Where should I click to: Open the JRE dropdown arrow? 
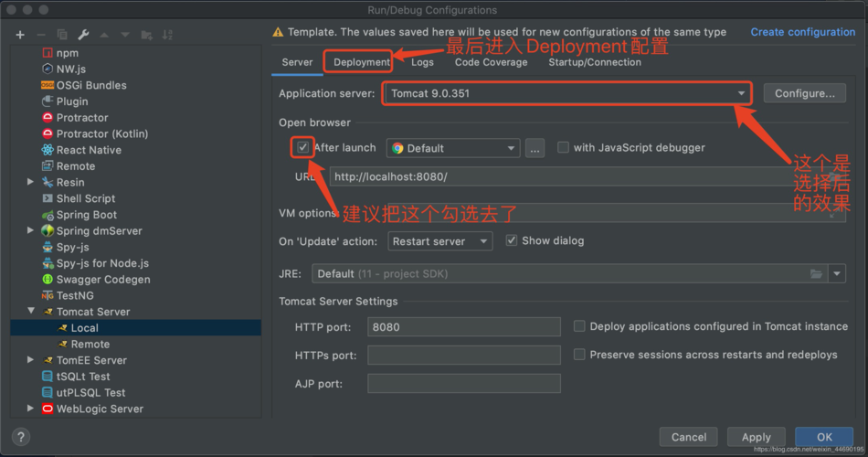pos(836,273)
